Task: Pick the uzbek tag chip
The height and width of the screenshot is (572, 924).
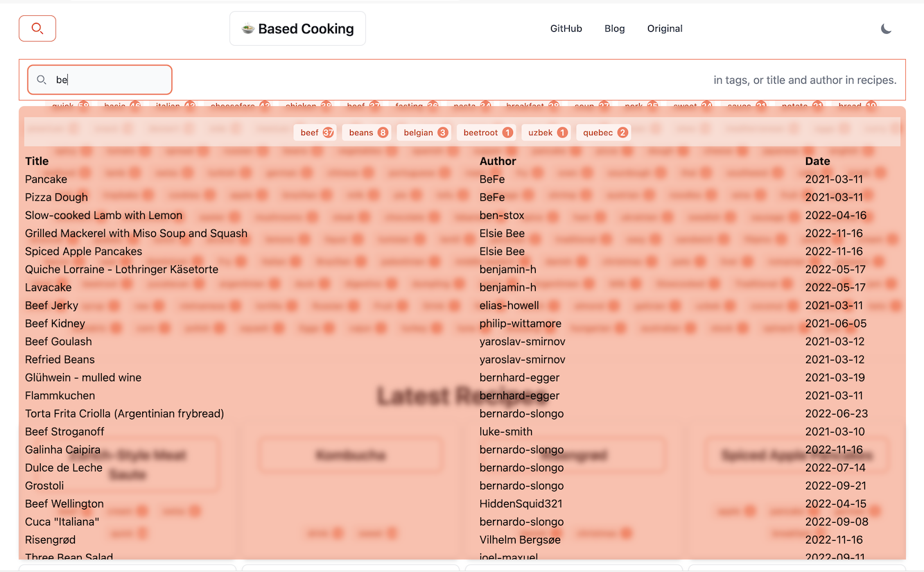Action: [x=546, y=132]
